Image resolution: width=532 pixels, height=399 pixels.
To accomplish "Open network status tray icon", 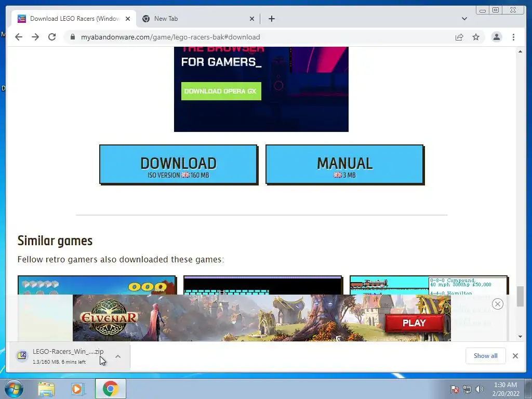I will click(x=467, y=389).
